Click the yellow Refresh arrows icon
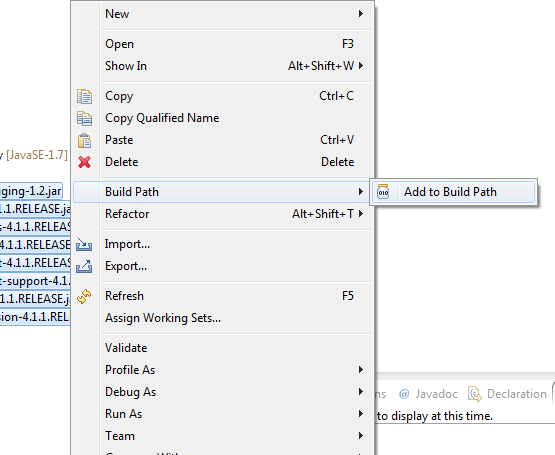Viewport: 555px width, 455px height. pyautogui.click(x=84, y=296)
